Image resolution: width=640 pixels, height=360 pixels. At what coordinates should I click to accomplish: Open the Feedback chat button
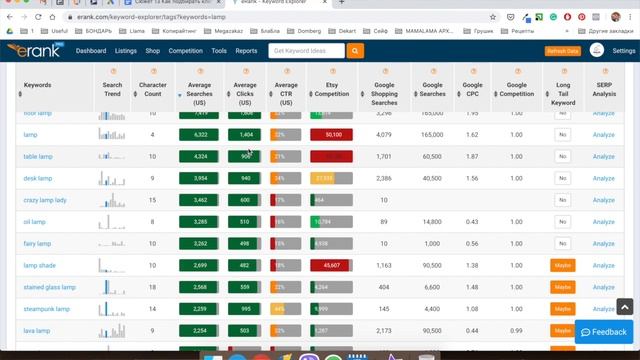point(604,332)
